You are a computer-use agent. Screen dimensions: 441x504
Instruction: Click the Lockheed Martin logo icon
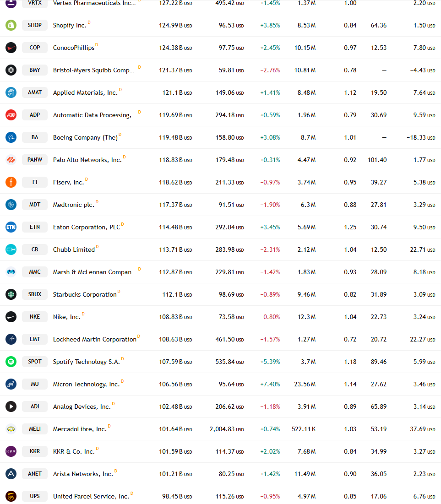click(11, 339)
